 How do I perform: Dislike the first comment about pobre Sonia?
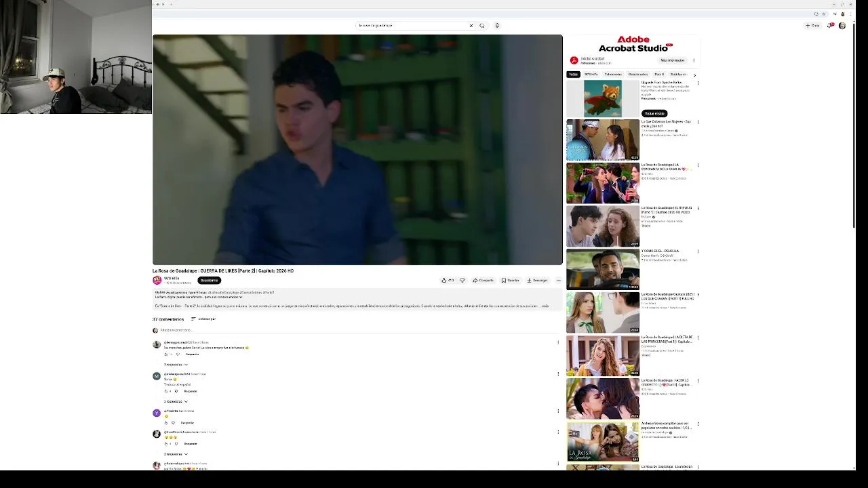click(x=178, y=354)
